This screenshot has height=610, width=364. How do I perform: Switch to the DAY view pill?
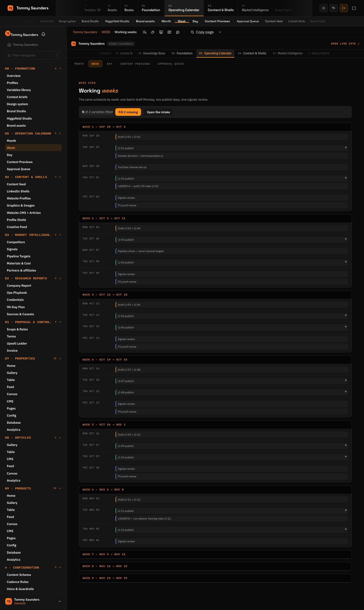110,64
